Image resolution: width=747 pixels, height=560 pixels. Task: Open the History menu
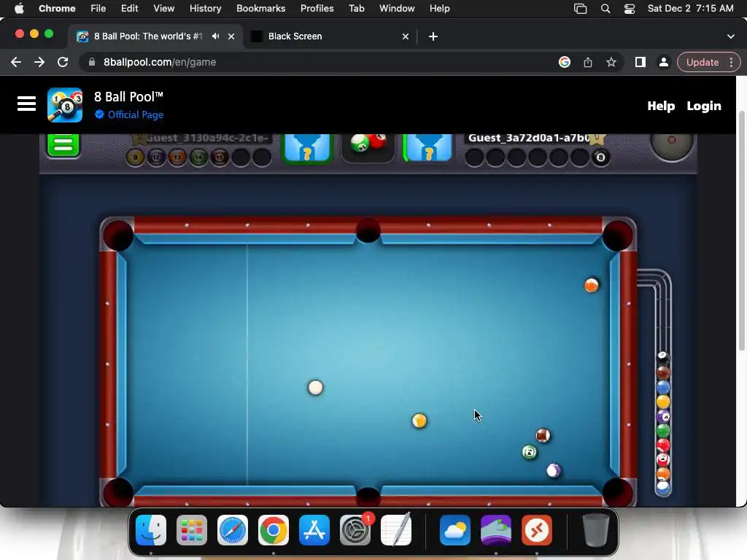205,8
